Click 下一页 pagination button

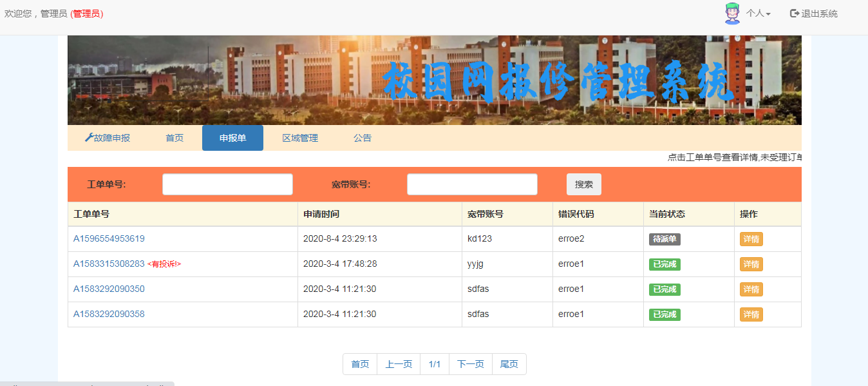tap(471, 364)
